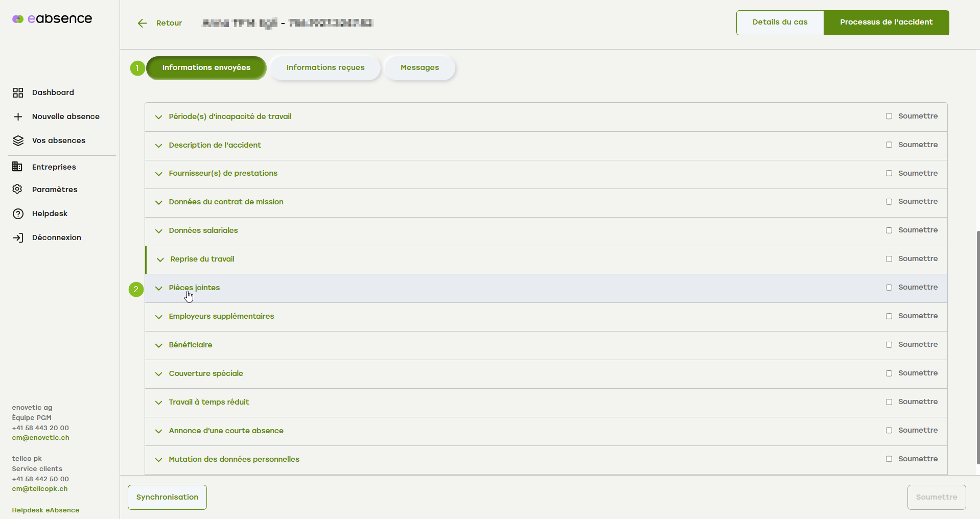Click the Déconnexion logout icon
Screen dimensions: 980x519
18,237
